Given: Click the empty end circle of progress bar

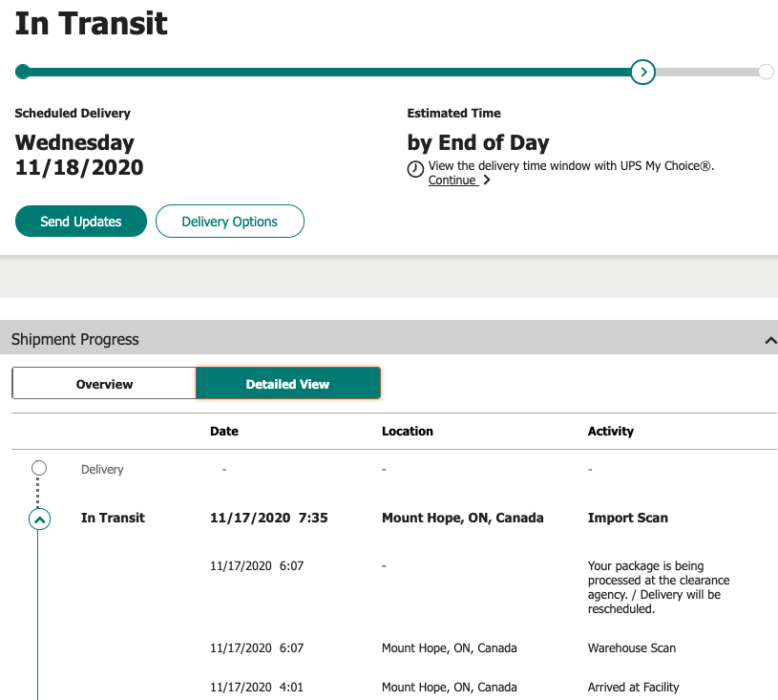Looking at the screenshot, I should [x=766, y=72].
